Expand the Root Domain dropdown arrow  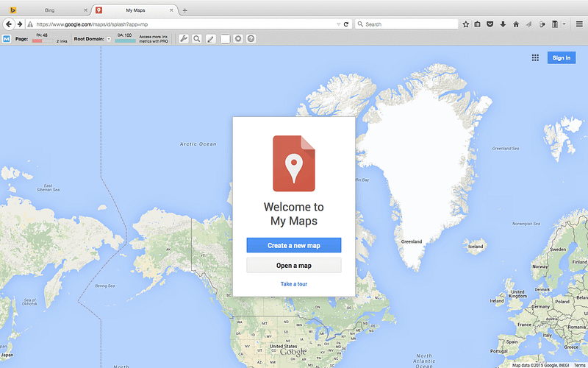click(x=109, y=39)
